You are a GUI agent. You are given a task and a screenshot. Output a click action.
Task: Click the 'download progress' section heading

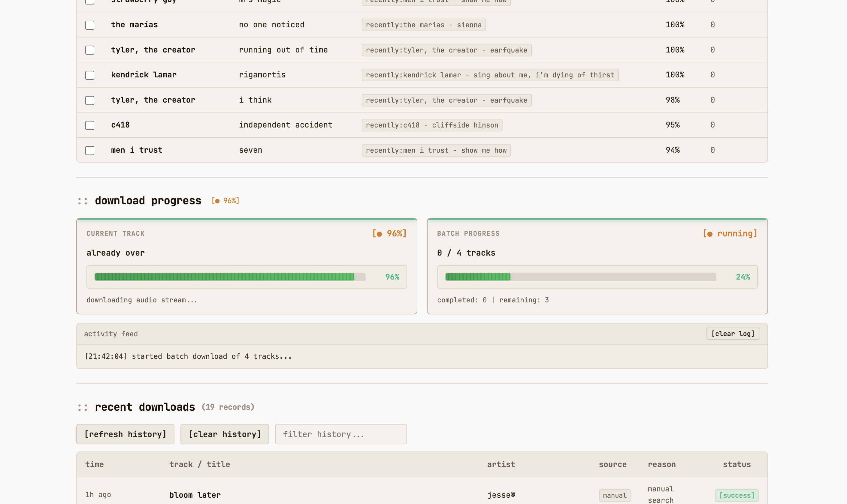148,201
